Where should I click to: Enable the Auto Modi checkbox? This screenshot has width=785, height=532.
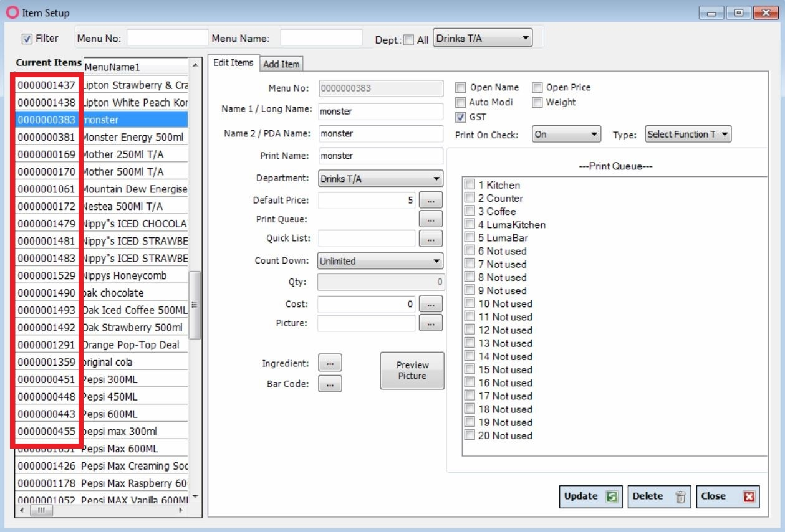click(x=460, y=102)
